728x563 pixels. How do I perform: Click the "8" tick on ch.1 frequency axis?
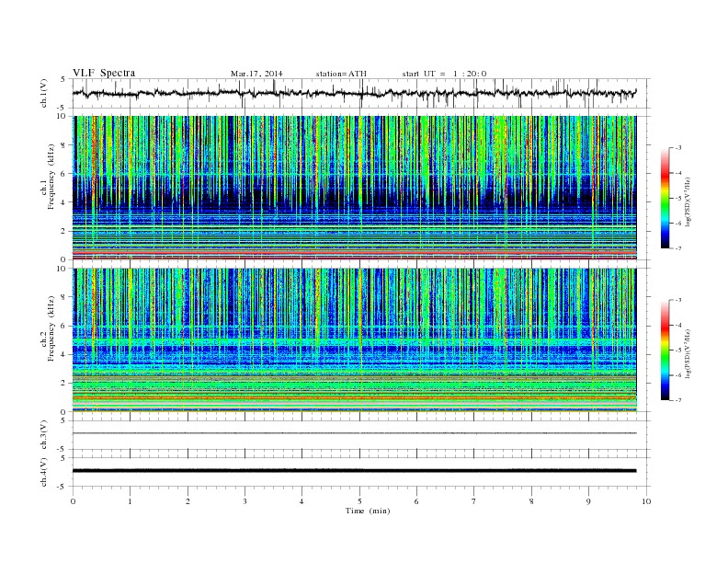point(63,145)
